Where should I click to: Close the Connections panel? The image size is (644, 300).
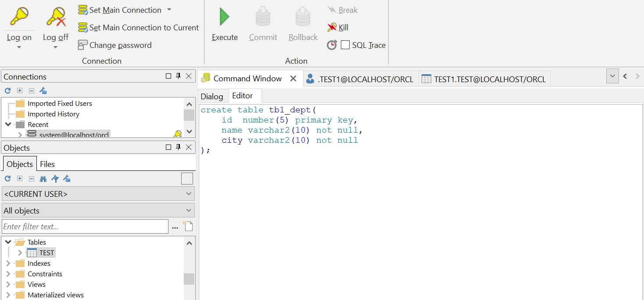[189, 76]
